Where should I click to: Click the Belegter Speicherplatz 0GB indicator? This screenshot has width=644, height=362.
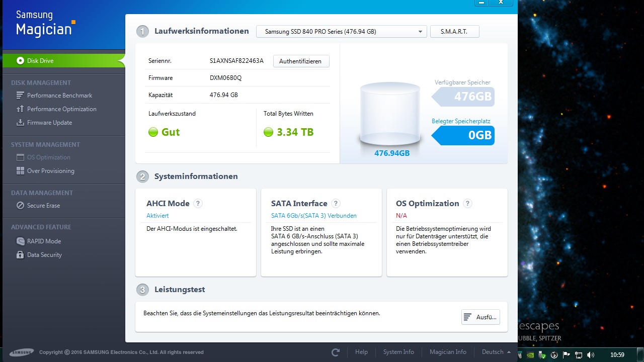coord(463,135)
